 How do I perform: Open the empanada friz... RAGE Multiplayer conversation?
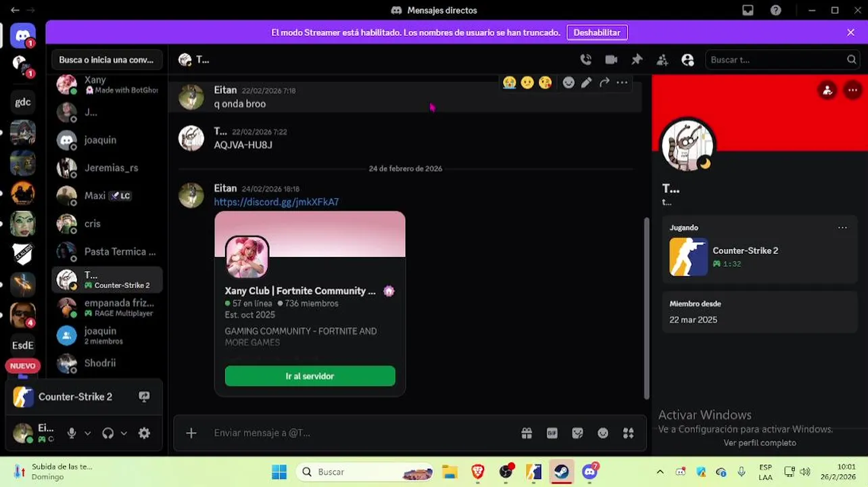click(x=107, y=308)
